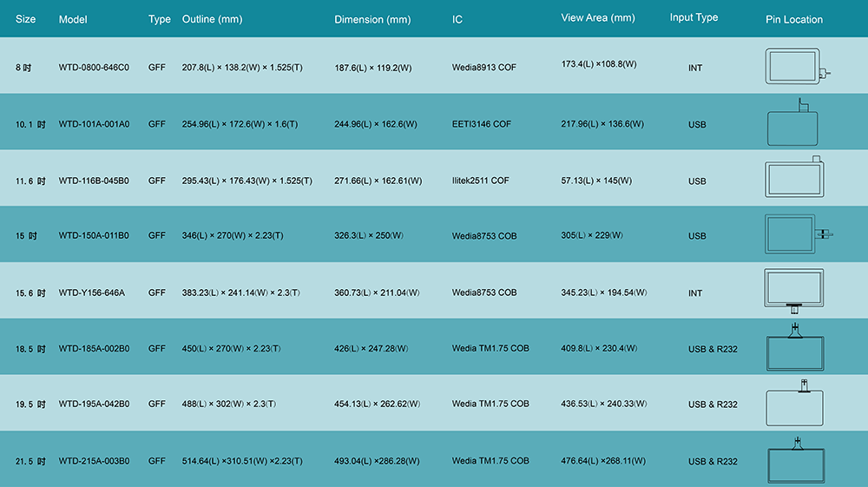Click the View Area (mm) column header
868x487 pixels.
[598, 17]
